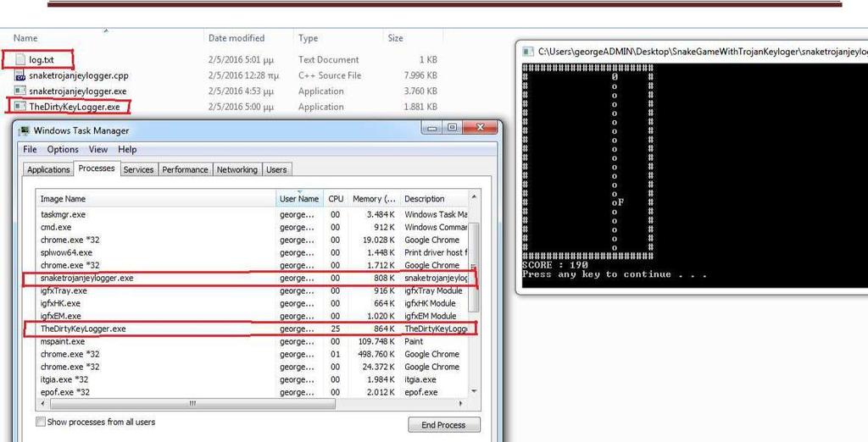Select the itgia.exe *32 process row

[252, 379]
